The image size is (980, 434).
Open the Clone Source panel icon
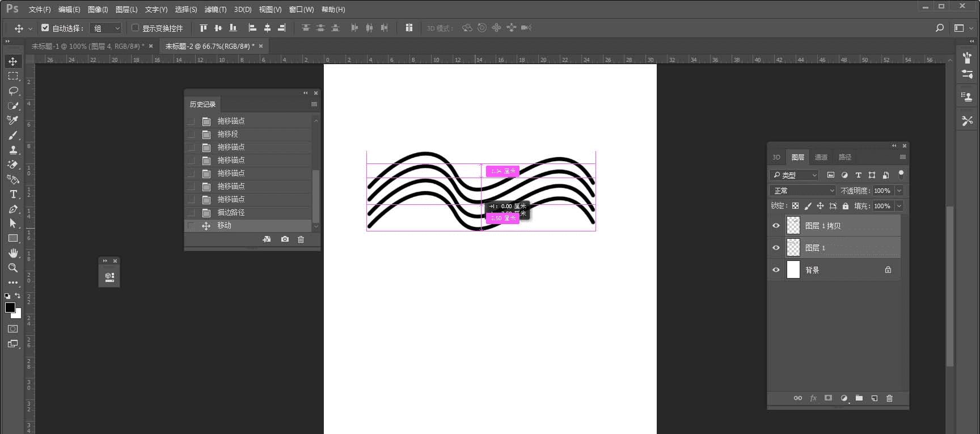(968, 97)
